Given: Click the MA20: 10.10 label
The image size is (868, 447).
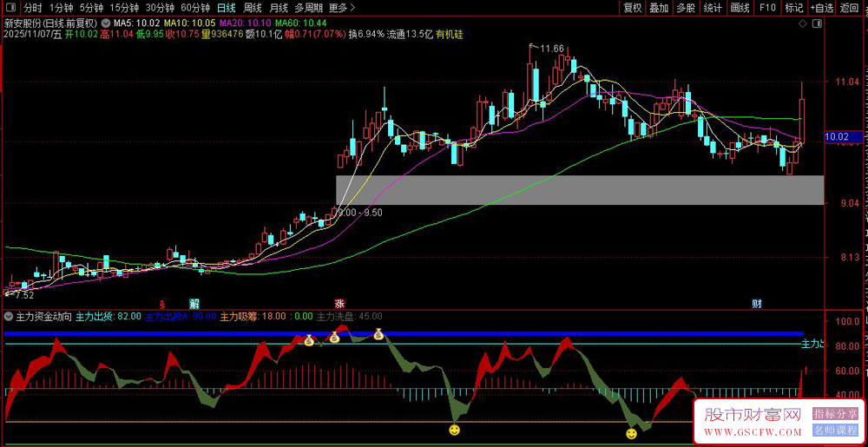Looking at the screenshot, I should tap(246, 23).
